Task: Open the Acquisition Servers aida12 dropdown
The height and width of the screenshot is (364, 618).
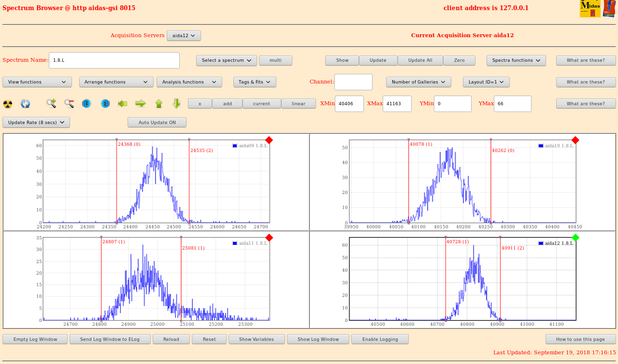Action: click(x=184, y=36)
